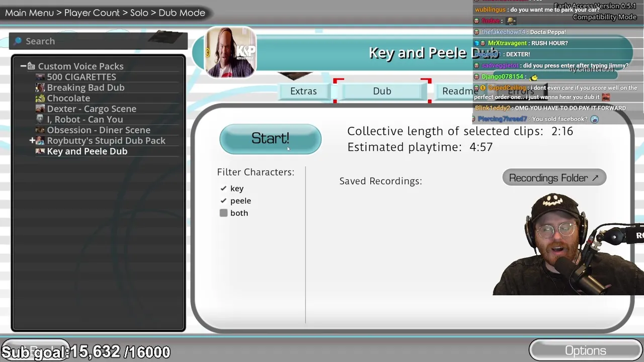Toggle the 'key' character filter checkbox
The image size is (644, 362).
pos(223,188)
